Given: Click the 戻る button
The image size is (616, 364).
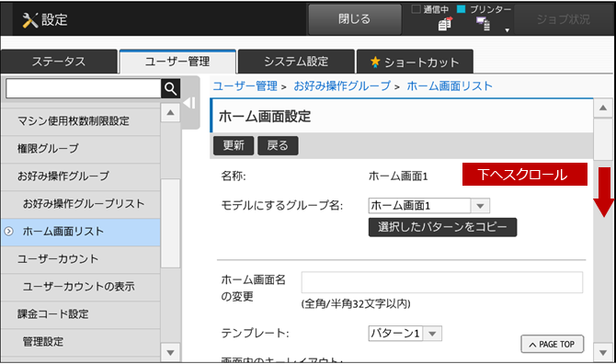Looking at the screenshot, I should (278, 145).
